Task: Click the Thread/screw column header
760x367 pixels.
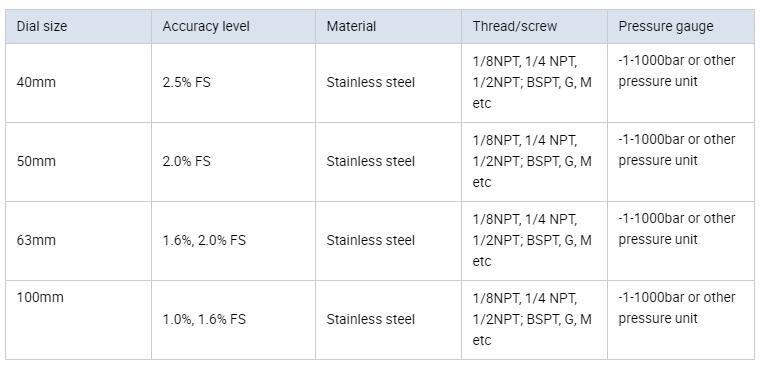Action: pyautogui.click(x=534, y=26)
